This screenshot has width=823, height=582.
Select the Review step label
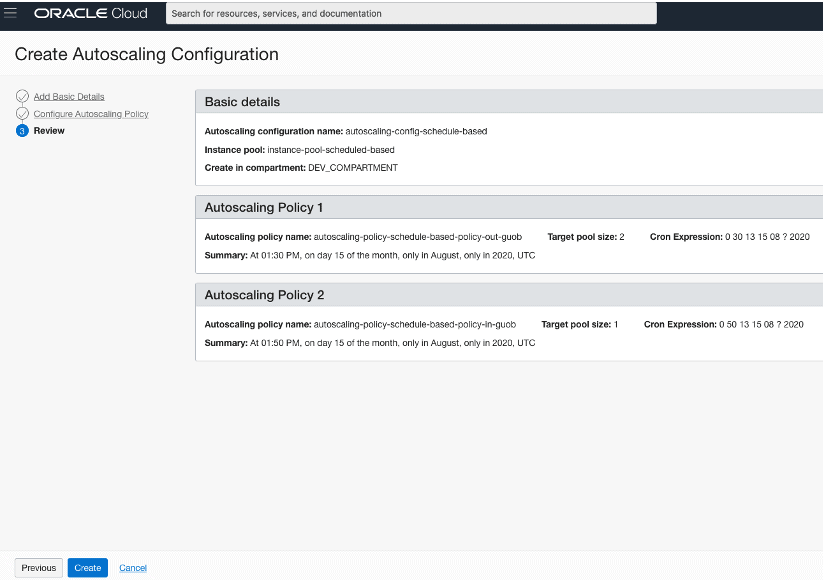(49, 131)
